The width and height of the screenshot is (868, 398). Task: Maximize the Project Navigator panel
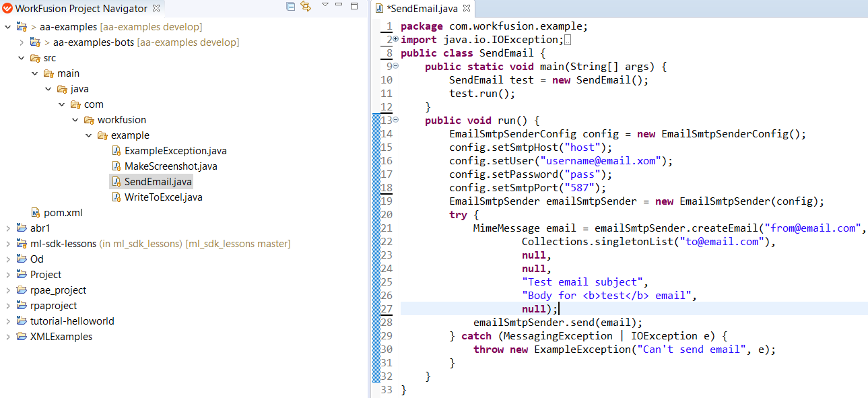pyautogui.click(x=354, y=6)
